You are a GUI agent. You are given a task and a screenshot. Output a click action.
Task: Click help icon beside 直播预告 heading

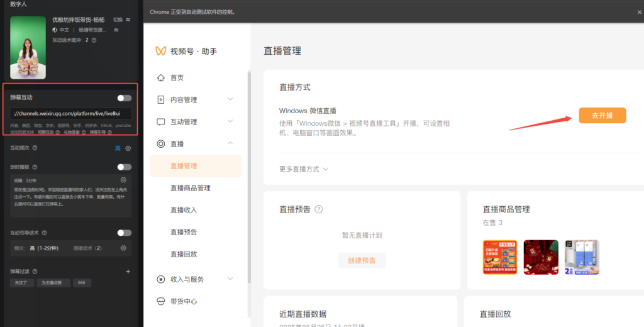[318, 209]
